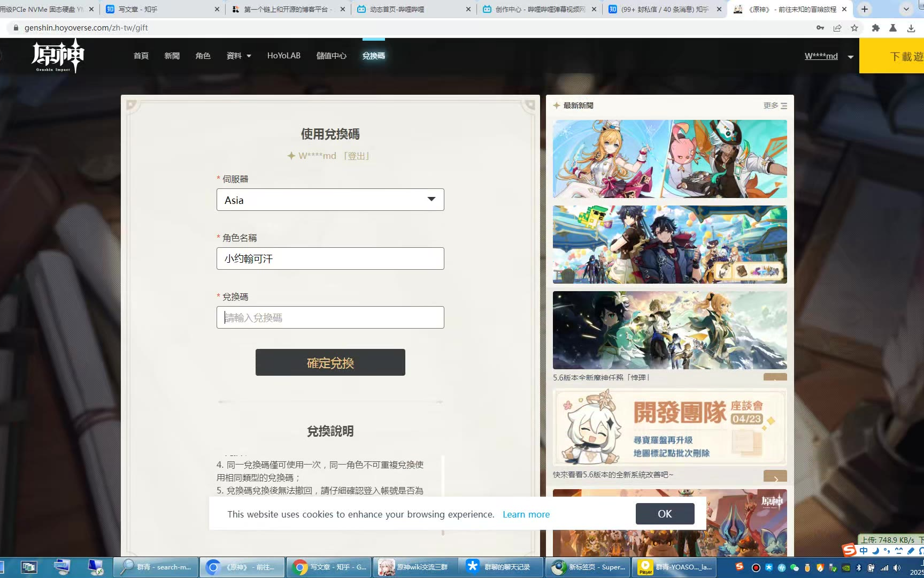
Task: Expand the 資料 menu arrow
Action: pos(249,56)
